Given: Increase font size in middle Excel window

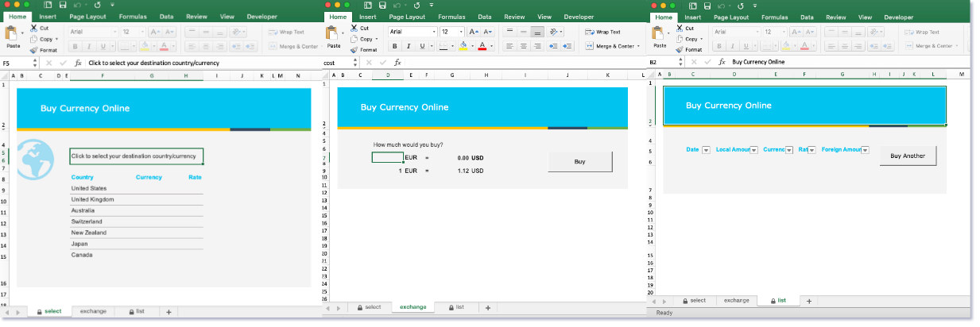Looking at the screenshot, I should click(474, 32).
